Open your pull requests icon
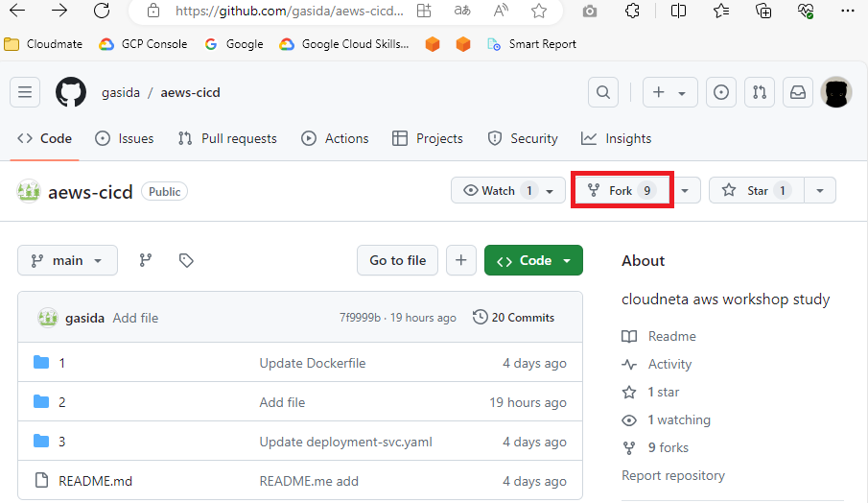The image size is (868, 503). (760, 92)
